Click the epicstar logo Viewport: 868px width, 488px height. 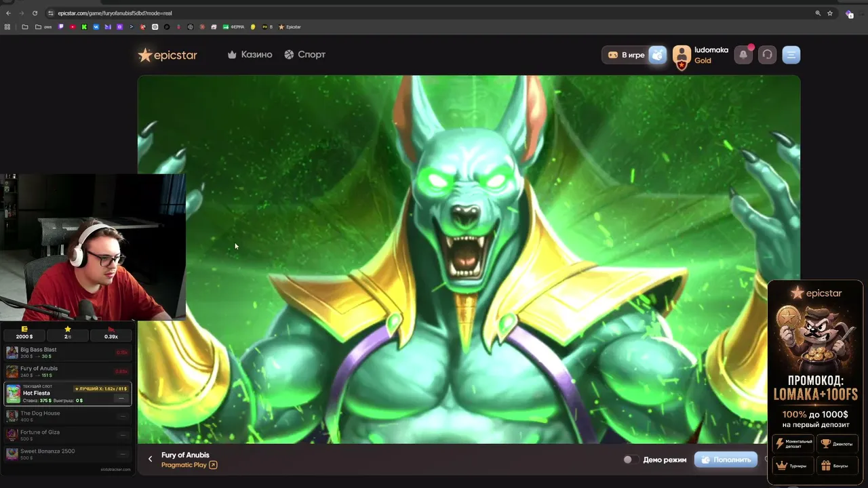(x=167, y=55)
